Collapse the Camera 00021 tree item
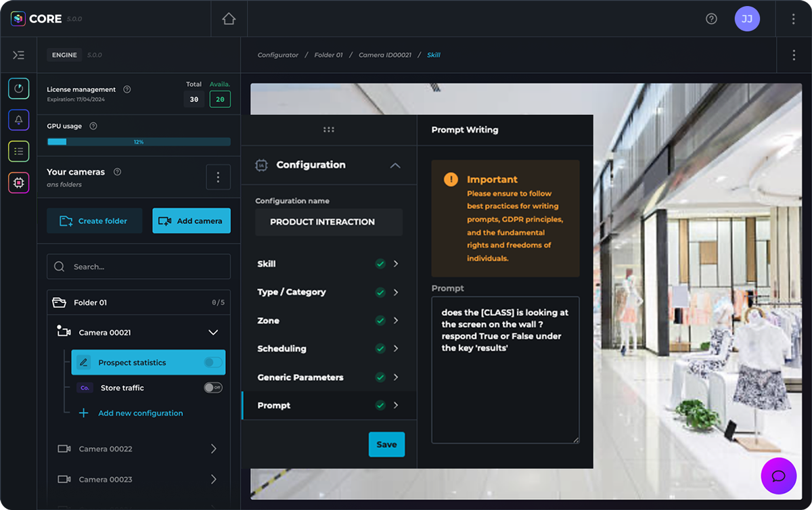This screenshot has height=510, width=812. (213, 332)
